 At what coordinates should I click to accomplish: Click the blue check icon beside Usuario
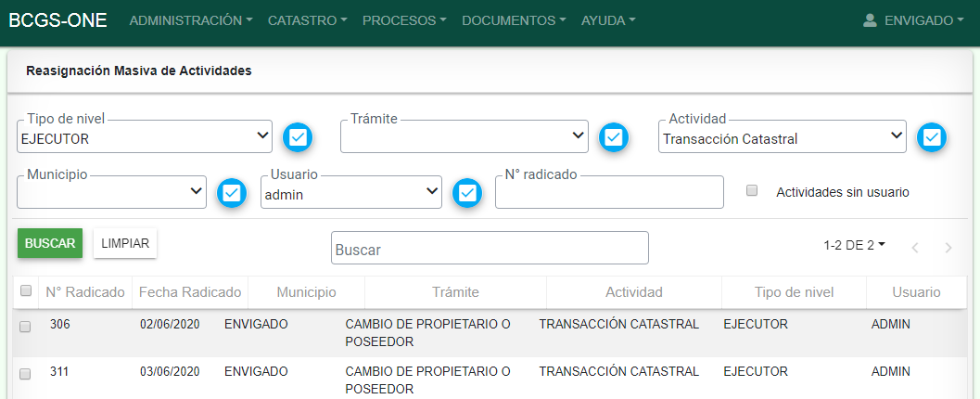click(x=467, y=193)
